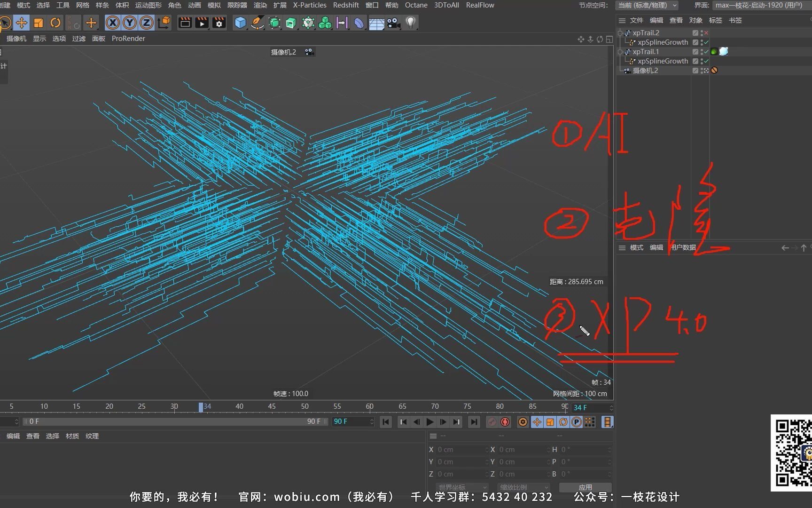Open the X-Particles menu
Image resolution: width=812 pixels, height=508 pixels.
(310, 5)
